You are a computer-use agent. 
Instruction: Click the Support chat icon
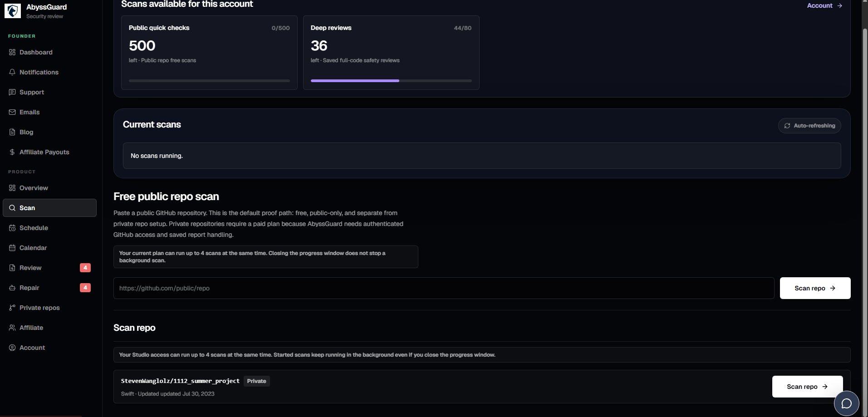tap(12, 92)
